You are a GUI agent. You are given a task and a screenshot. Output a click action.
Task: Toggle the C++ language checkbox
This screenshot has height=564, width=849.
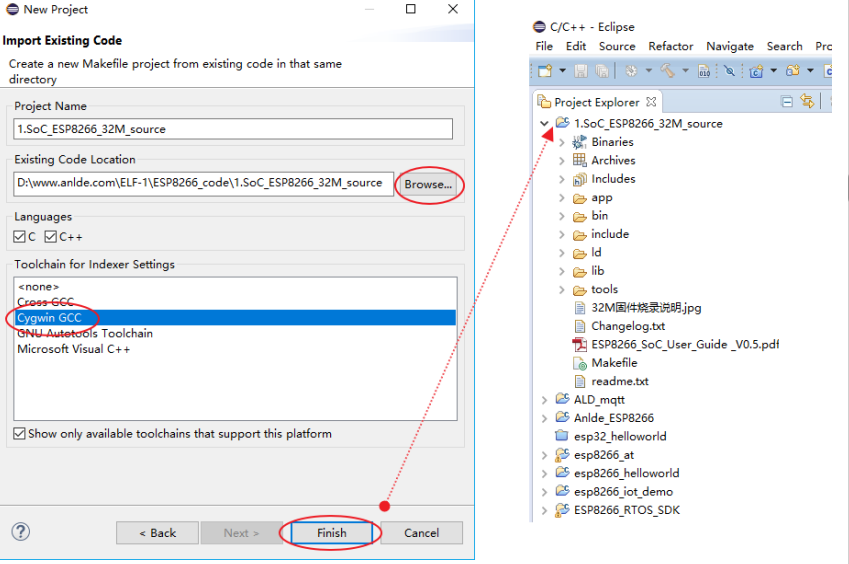pos(51,237)
